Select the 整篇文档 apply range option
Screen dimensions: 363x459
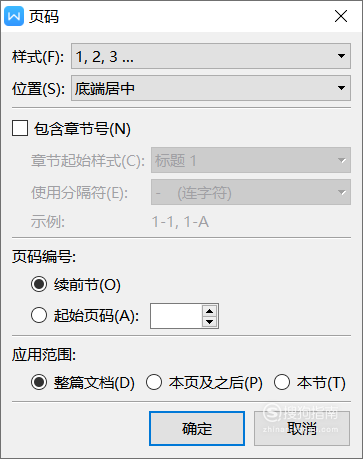[39, 382]
